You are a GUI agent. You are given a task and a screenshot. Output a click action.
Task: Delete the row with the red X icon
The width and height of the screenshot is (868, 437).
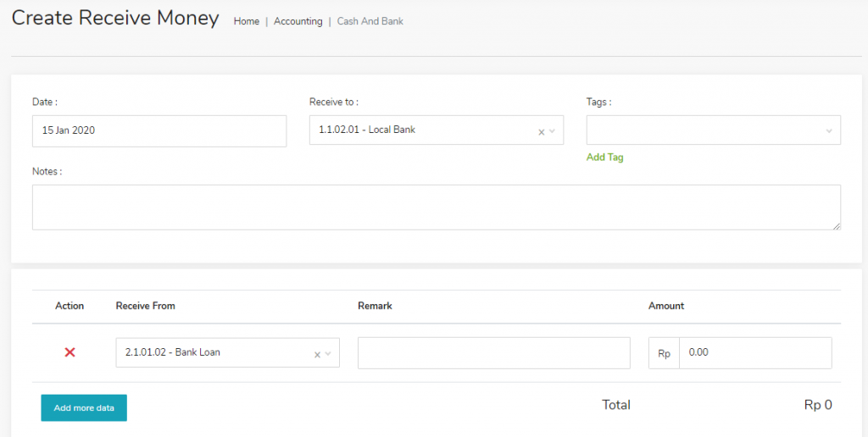click(x=70, y=352)
